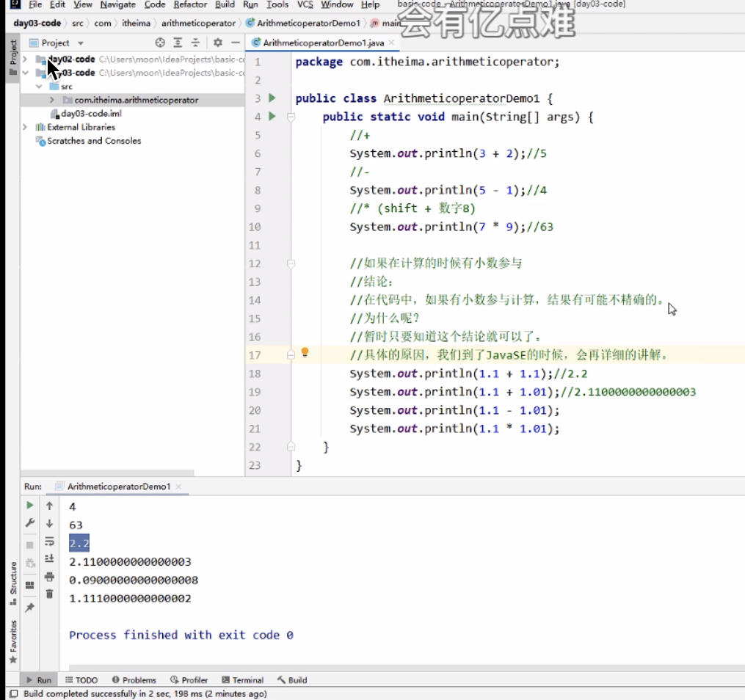Open the Profiler tool window
Viewport: 745px width, 700px height.
tap(189, 680)
